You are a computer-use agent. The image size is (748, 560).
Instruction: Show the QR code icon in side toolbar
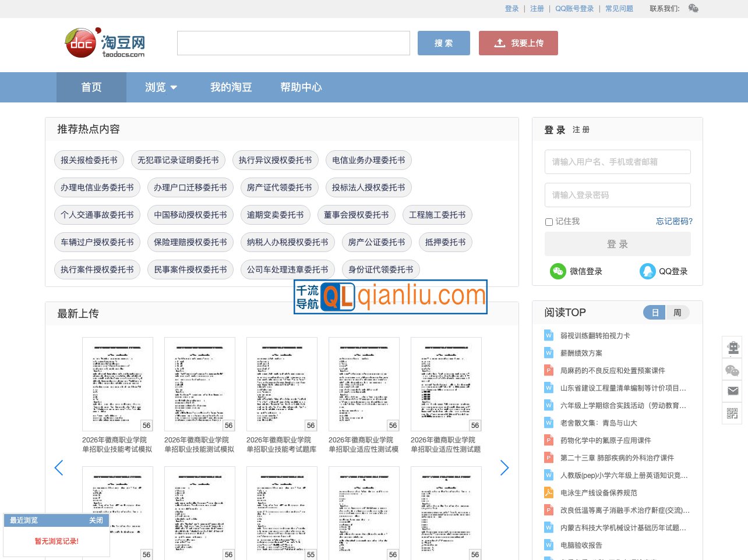[x=732, y=413]
